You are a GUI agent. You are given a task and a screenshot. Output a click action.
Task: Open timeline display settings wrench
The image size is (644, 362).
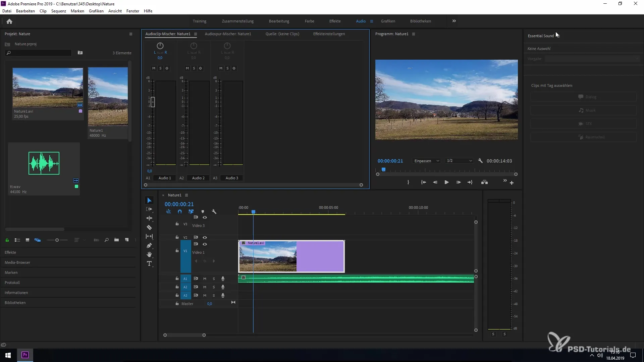click(x=214, y=212)
